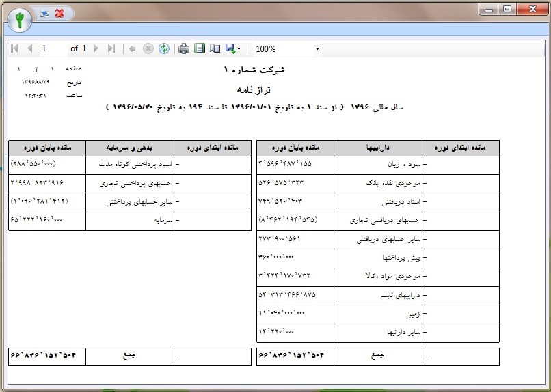Click assets column header داراییها

(x=378, y=148)
